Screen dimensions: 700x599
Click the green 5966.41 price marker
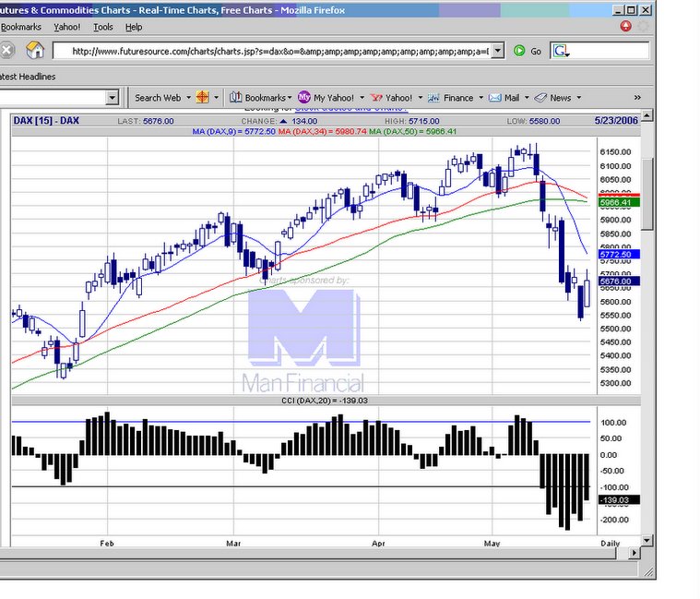pos(619,203)
